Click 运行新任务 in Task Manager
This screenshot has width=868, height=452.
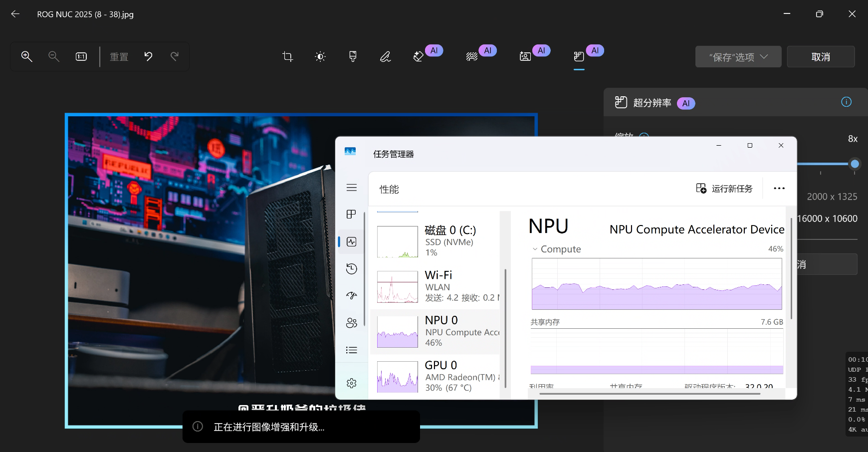click(x=724, y=189)
